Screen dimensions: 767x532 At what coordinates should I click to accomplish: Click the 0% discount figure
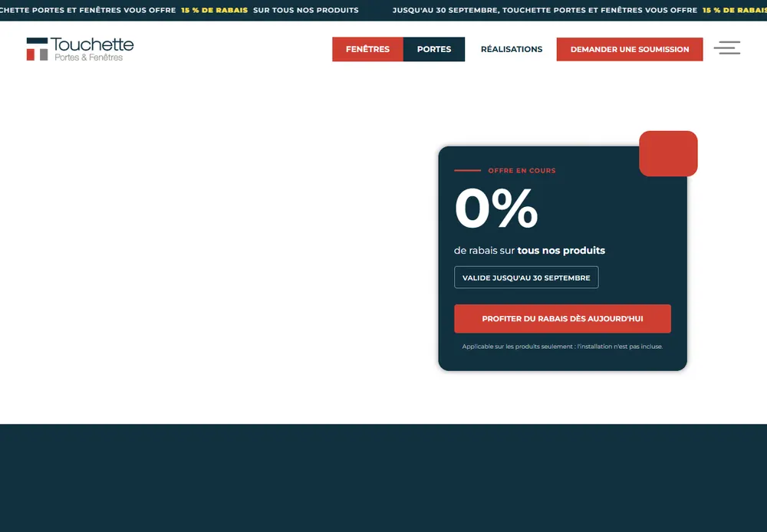pos(496,209)
